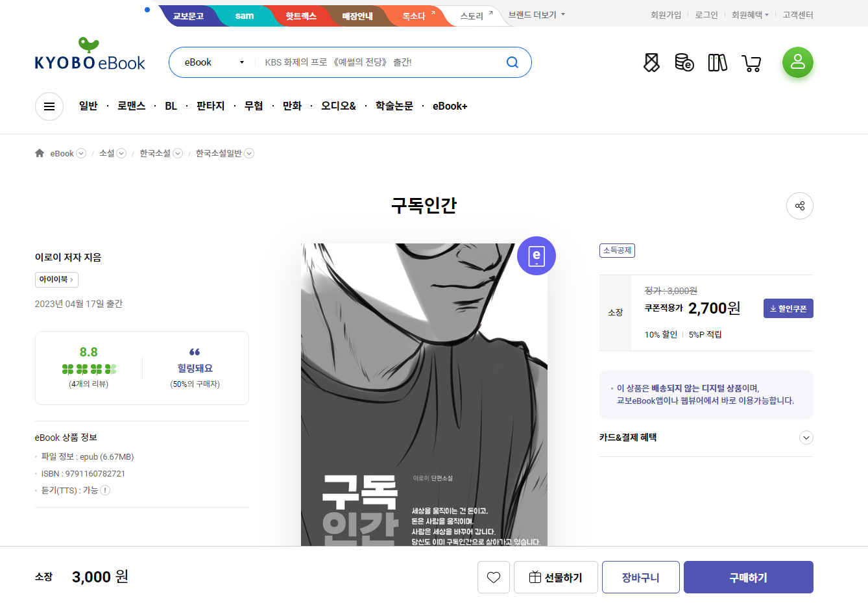Click the home icon in breadcrumb

pos(40,153)
